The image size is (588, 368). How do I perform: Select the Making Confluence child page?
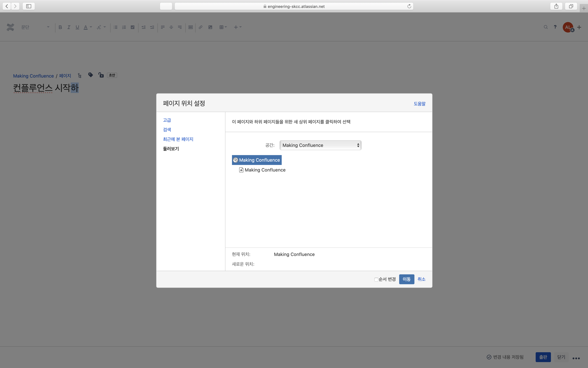click(262, 170)
